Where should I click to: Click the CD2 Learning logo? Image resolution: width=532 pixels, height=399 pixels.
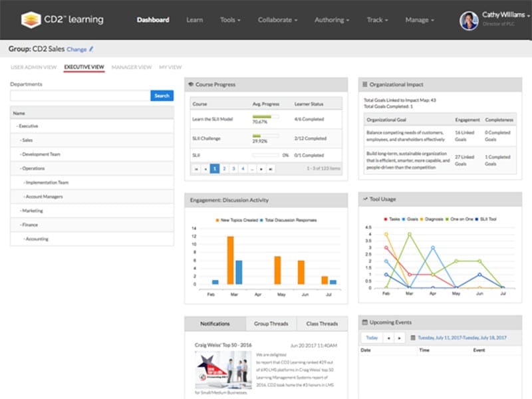click(x=61, y=20)
